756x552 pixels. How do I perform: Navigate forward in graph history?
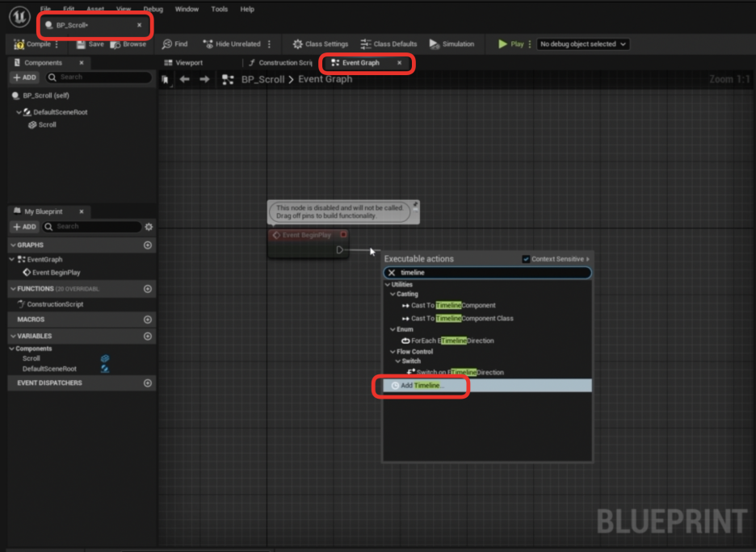click(x=204, y=79)
